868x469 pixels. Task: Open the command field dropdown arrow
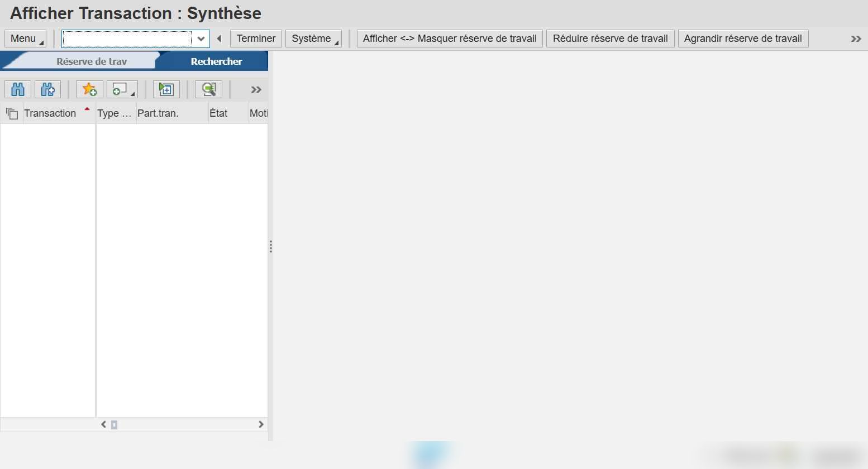(x=201, y=39)
